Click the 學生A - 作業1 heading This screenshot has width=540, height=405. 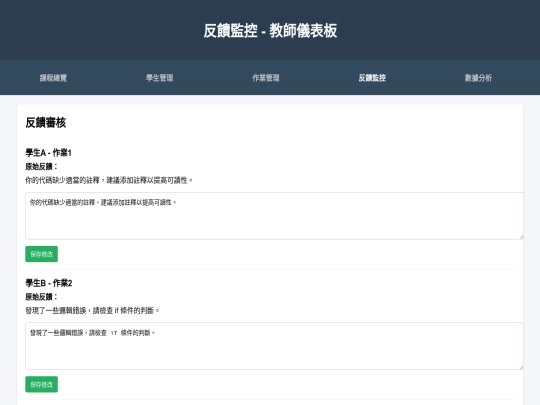coord(48,153)
